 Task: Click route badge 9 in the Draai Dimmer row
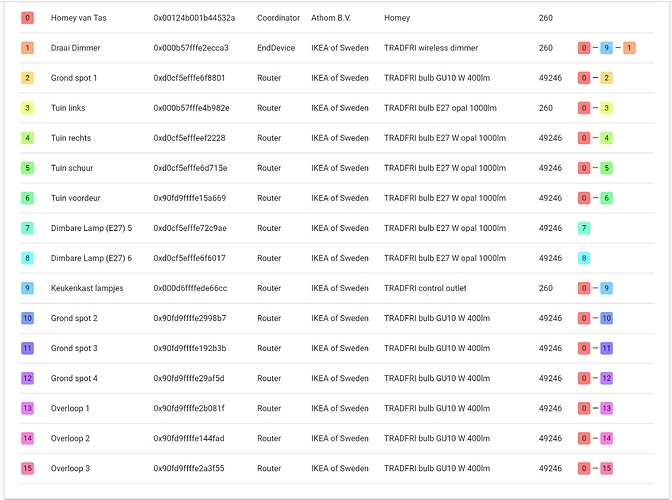coord(606,48)
